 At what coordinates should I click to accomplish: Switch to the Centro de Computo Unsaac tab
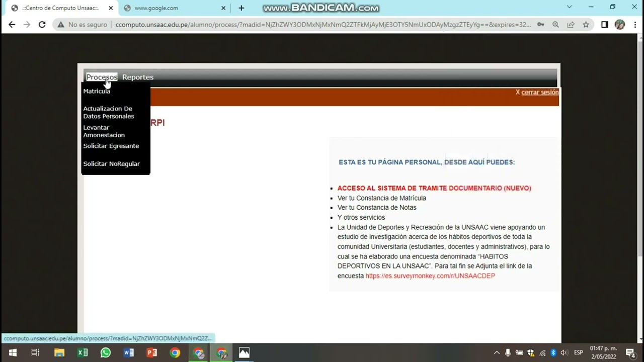tap(60, 8)
